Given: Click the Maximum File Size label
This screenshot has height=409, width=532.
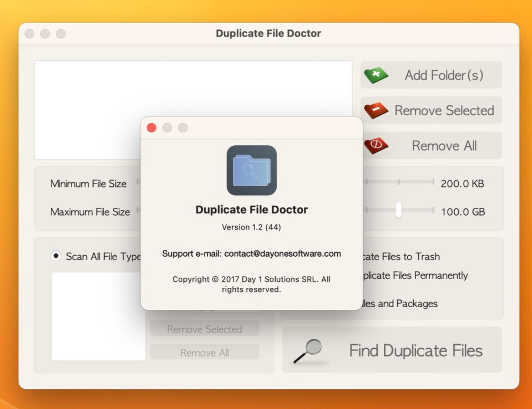Looking at the screenshot, I should 90,212.
